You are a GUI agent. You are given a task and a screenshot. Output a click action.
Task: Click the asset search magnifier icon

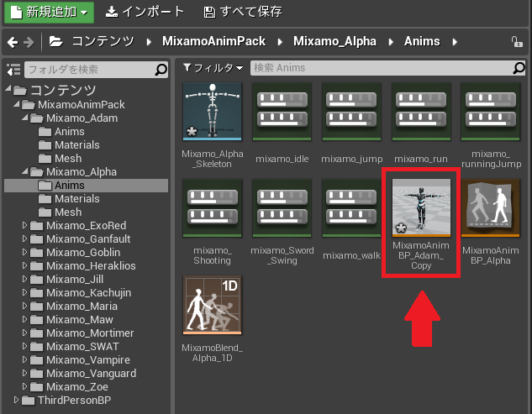tap(519, 68)
